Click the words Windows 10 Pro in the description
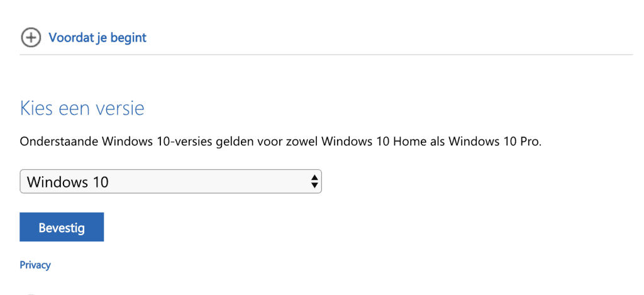Viewport: 644px width, 295px height. click(x=494, y=142)
